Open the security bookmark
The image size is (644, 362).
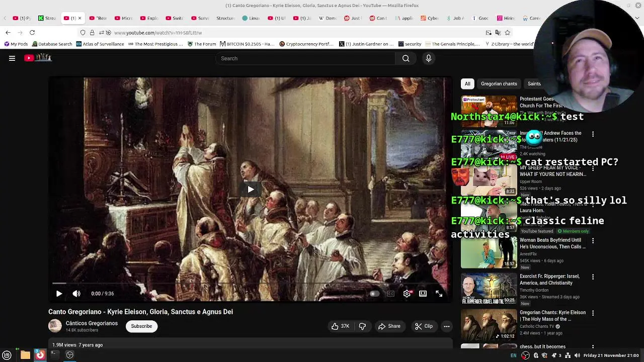point(410,44)
